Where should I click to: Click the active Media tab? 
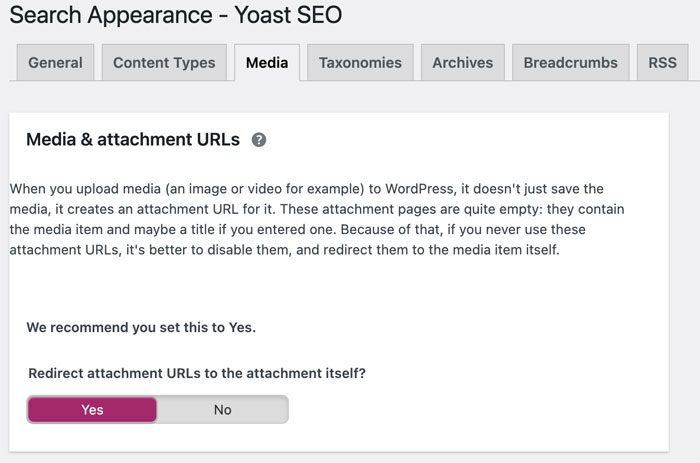(267, 62)
